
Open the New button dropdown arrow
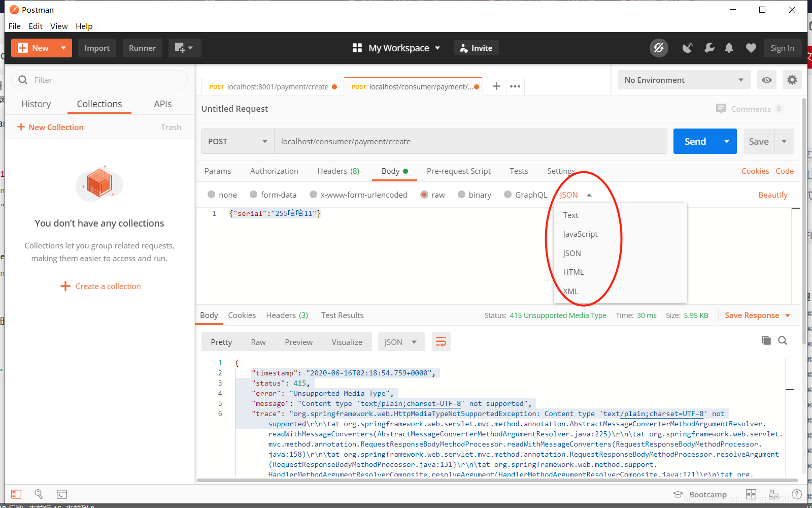(x=63, y=48)
